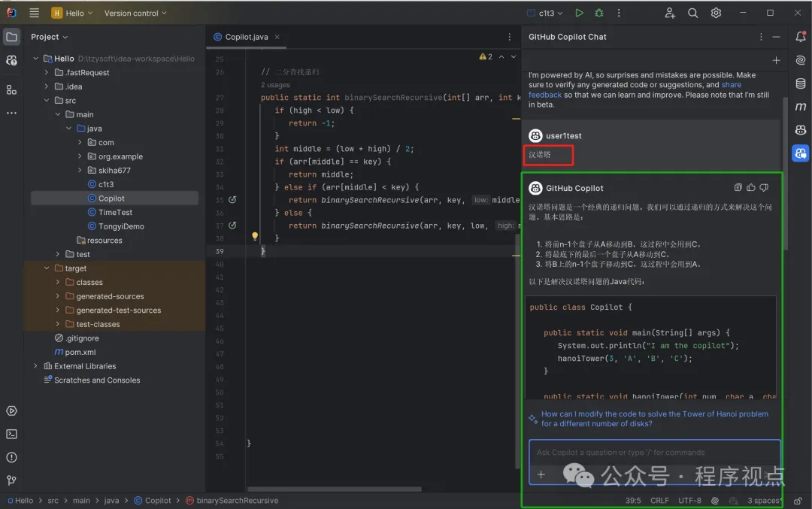Open the Notifications bell icon
This screenshot has width=812, height=509.
[801, 37]
